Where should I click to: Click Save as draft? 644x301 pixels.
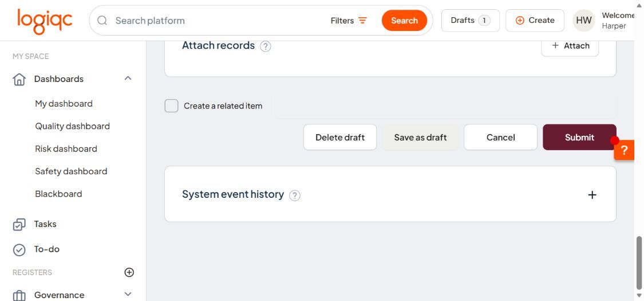pyautogui.click(x=420, y=138)
